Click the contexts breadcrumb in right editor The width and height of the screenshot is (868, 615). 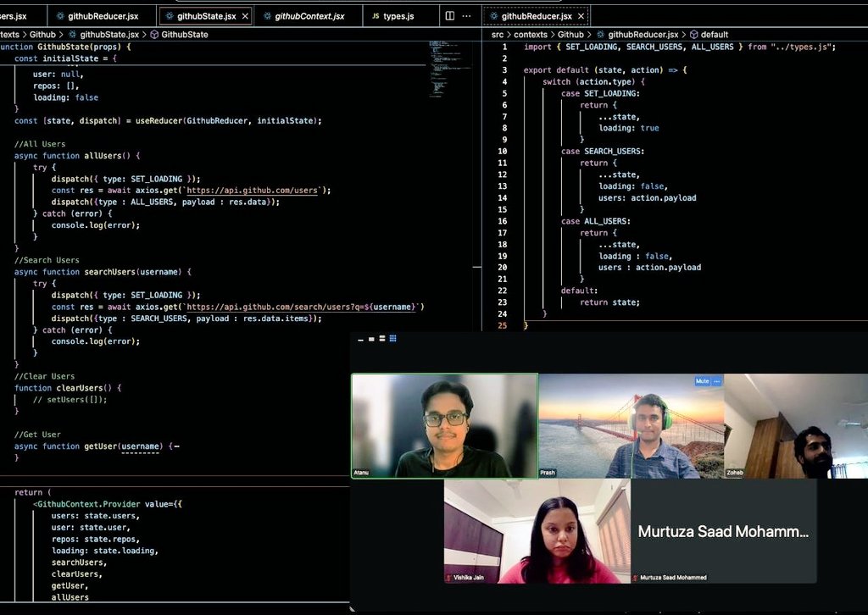click(x=531, y=34)
